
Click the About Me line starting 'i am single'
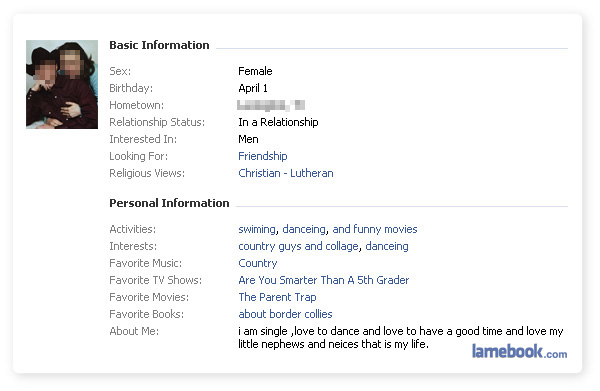[x=401, y=331]
